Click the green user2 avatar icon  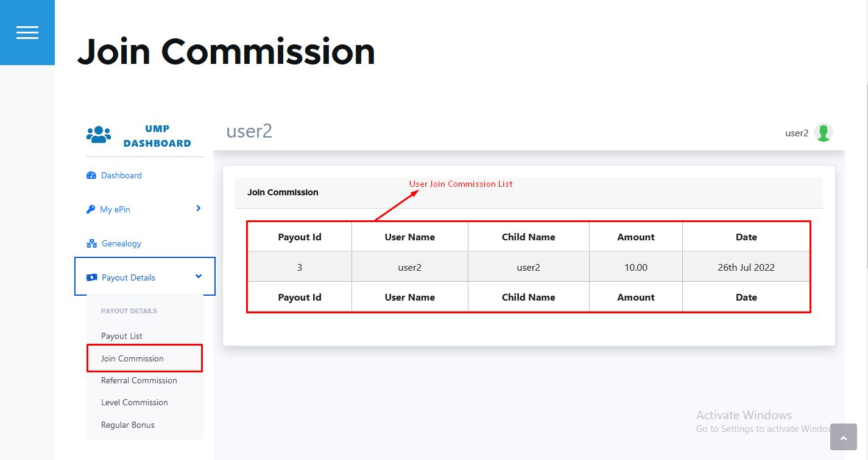coord(824,133)
